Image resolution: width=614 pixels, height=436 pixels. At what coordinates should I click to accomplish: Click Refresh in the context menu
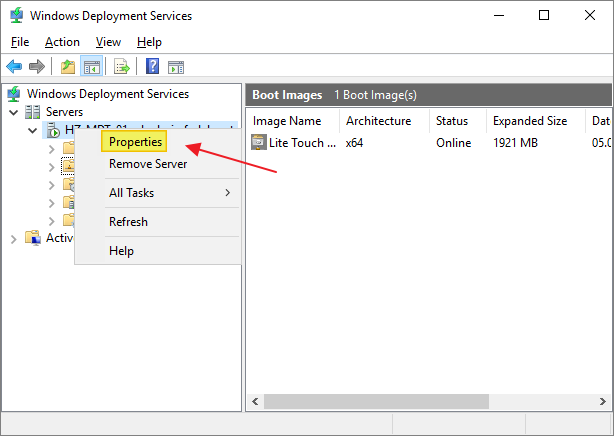point(128,222)
